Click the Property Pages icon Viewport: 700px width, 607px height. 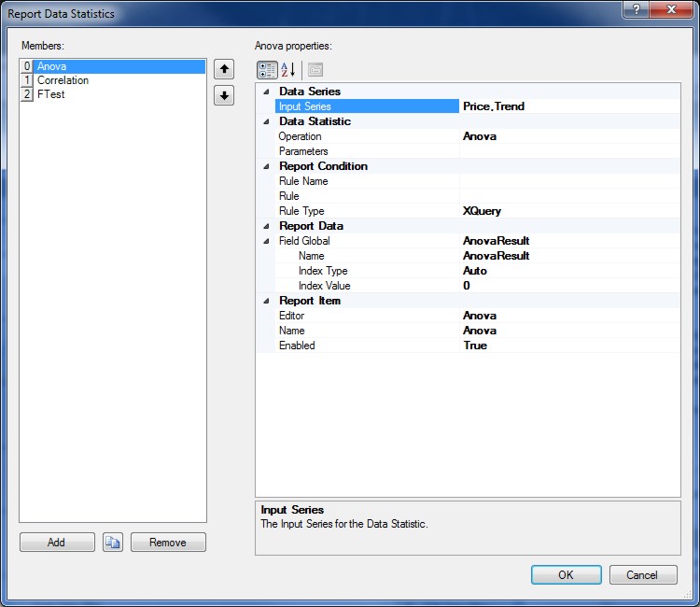(x=315, y=69)
